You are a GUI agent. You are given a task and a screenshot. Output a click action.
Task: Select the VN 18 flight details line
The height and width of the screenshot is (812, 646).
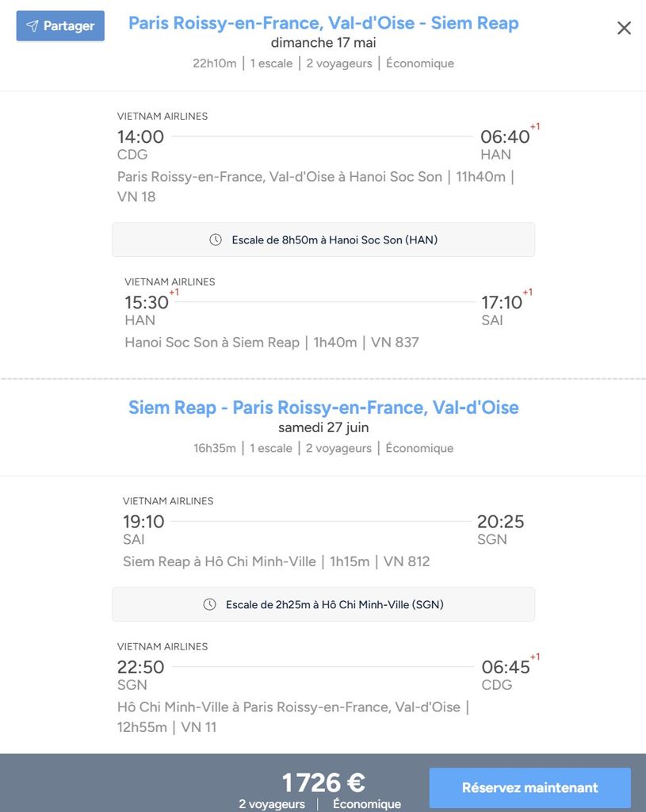(x=315, y=186)
